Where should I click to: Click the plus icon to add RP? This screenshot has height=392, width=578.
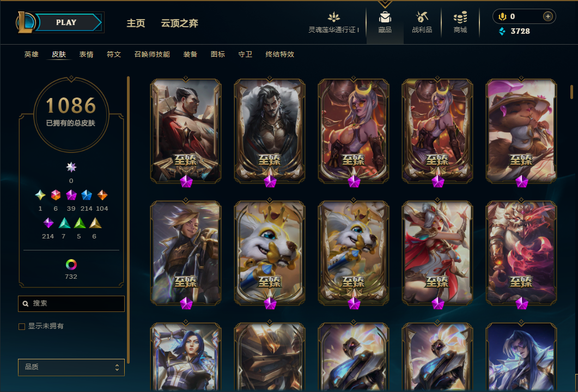(548, 16)
